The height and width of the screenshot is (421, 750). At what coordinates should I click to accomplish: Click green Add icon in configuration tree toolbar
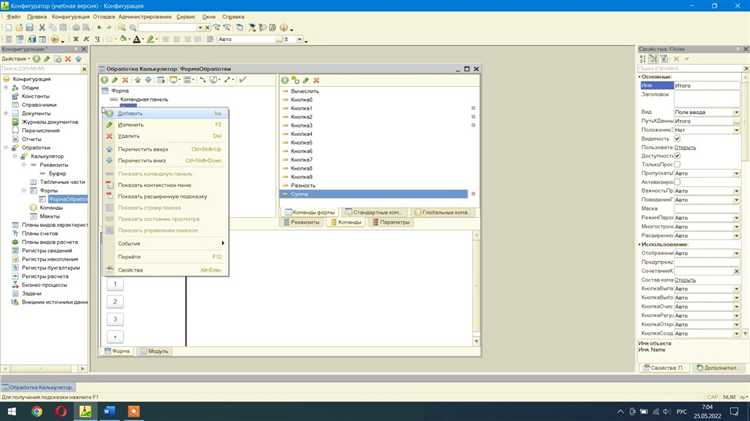coord(36,59)
